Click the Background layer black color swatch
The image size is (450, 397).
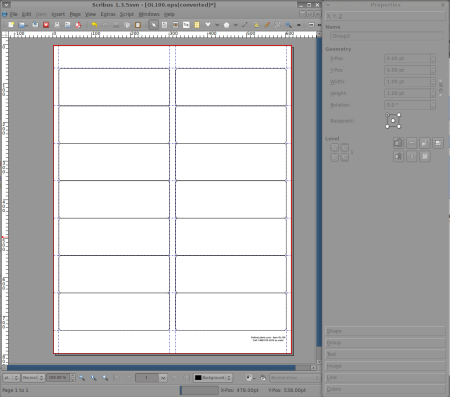198,378
